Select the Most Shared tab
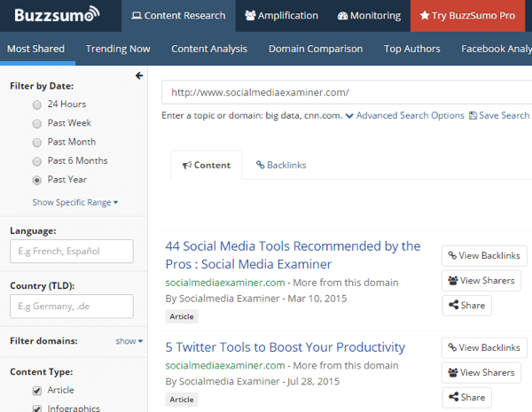The height and width of the screenshot is (412, 532). pos(36,49)
